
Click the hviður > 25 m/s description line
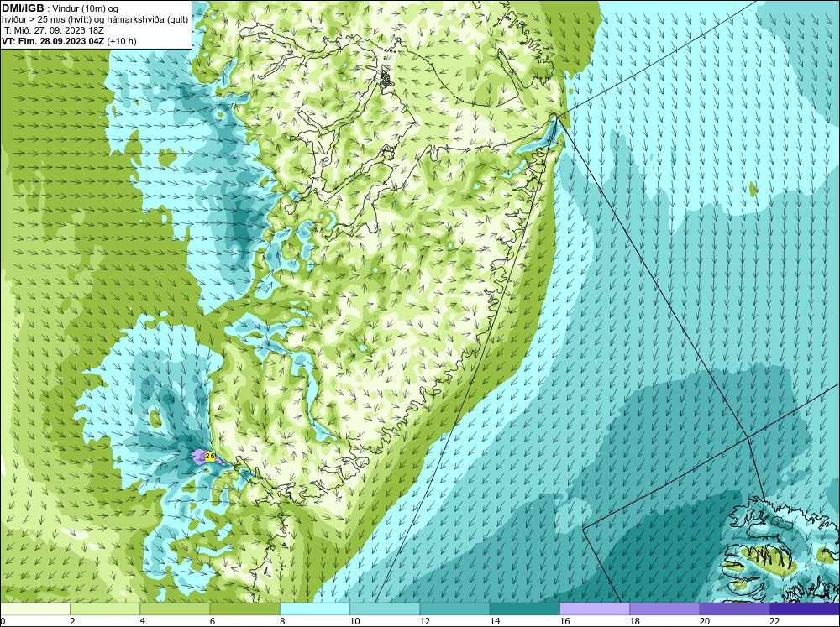point(95,20)
